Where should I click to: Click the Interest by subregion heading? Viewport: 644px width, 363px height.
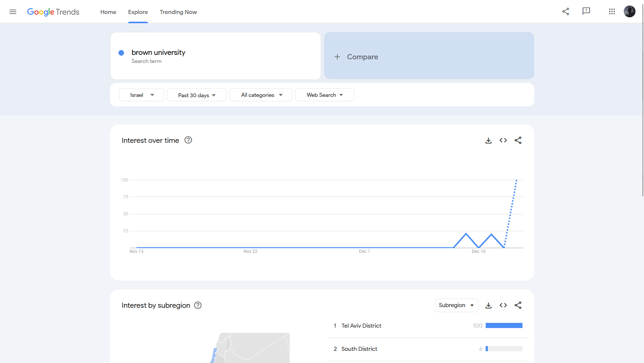point(156,305)
